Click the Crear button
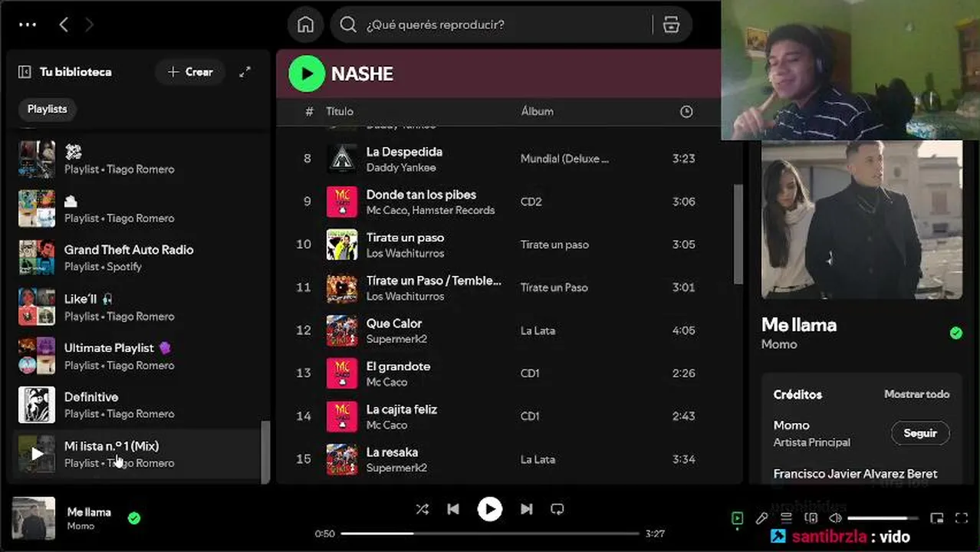 click(190, 71)
